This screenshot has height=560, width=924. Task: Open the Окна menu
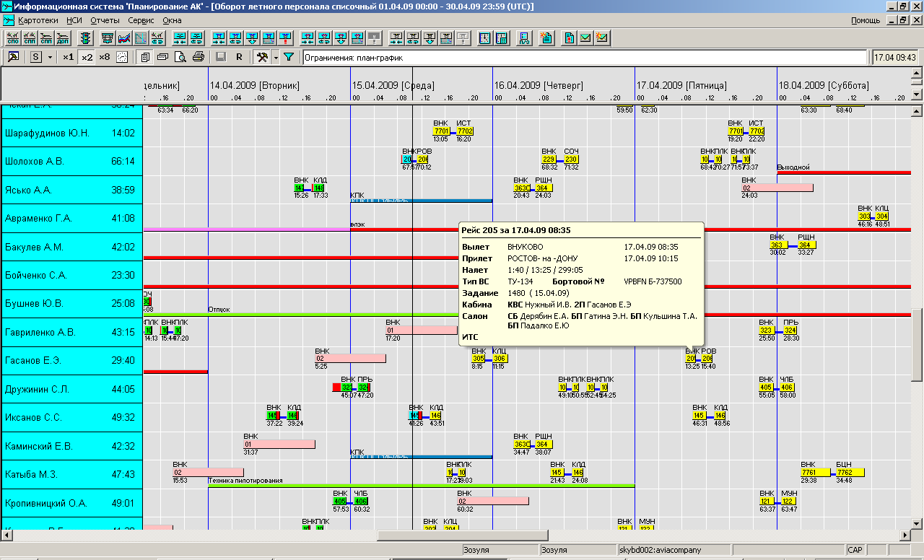[x=172, y=20]
